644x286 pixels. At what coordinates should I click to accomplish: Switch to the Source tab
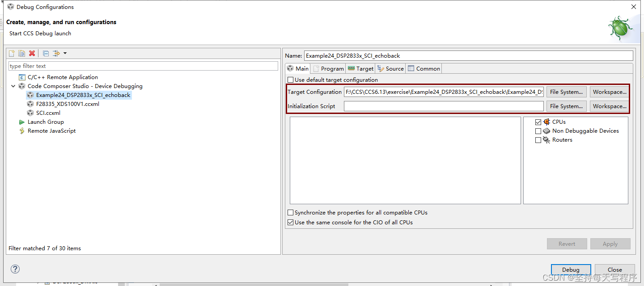click(x=390, y=68)
